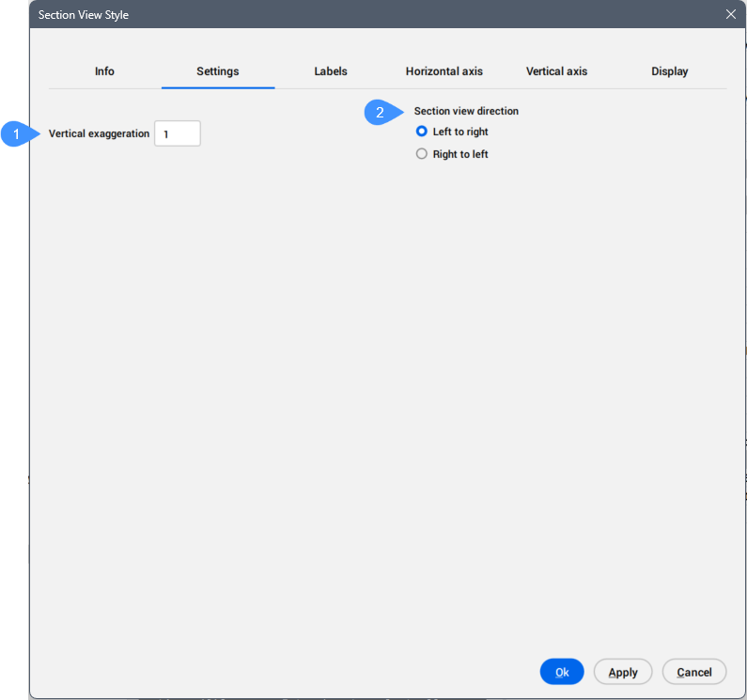Open the Settings tab
Viewport: 747px width, 700px height.
pyautogui.click(x=217, y=71)
